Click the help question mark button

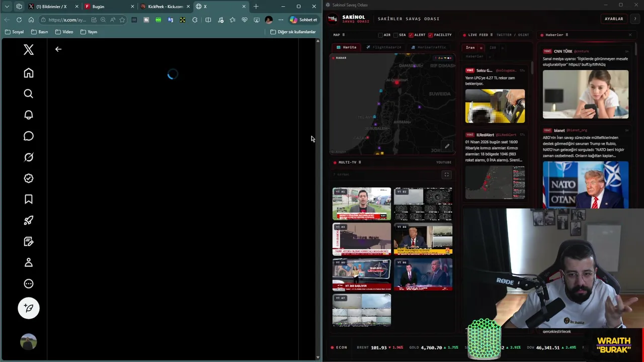635,19
